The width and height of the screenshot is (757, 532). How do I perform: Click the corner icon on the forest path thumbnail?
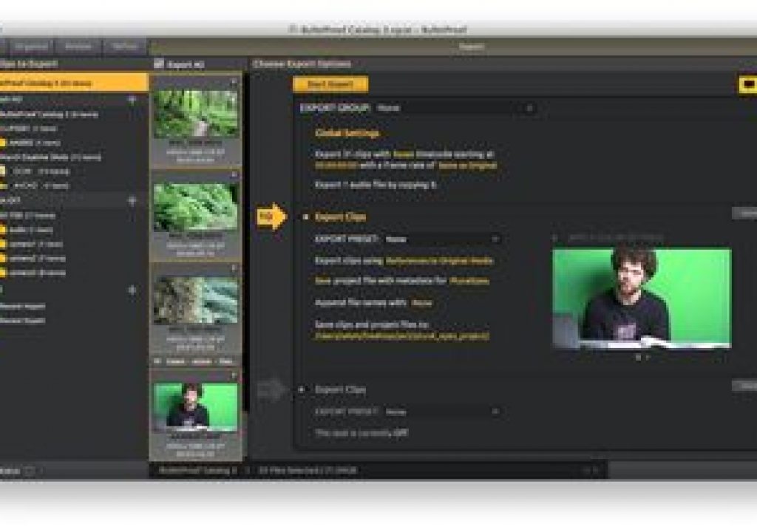tap(234, 82)
